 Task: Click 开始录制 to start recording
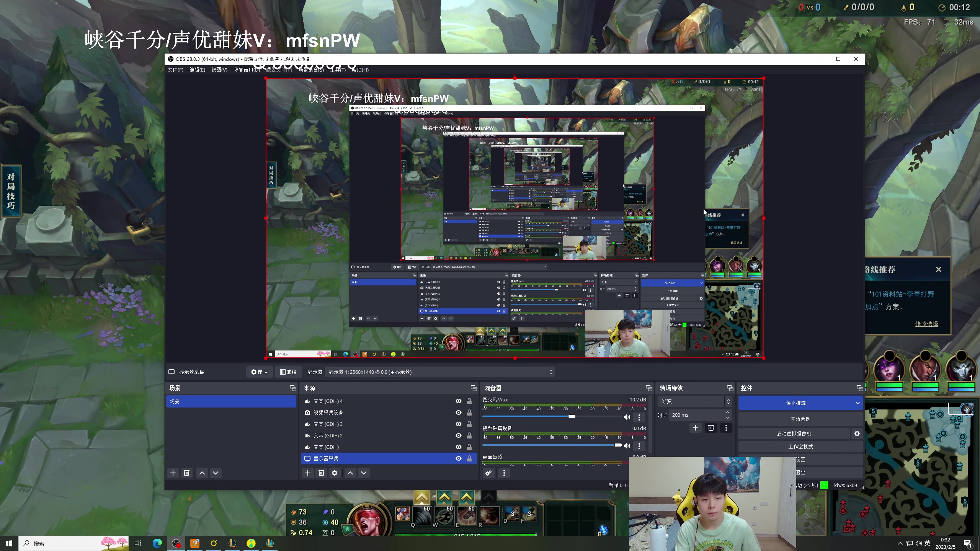(800, 419)
